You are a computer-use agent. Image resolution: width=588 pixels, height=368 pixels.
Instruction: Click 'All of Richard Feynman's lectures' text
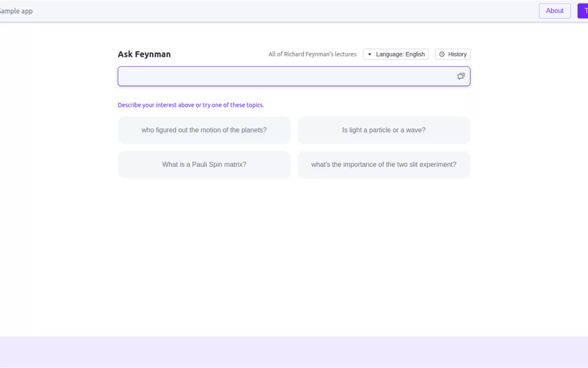(x=312, y=54)
